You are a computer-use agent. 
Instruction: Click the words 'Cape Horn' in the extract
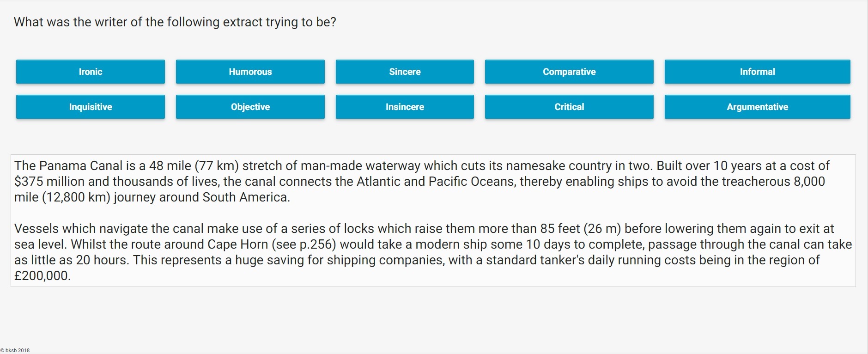(x=237, y=244)
